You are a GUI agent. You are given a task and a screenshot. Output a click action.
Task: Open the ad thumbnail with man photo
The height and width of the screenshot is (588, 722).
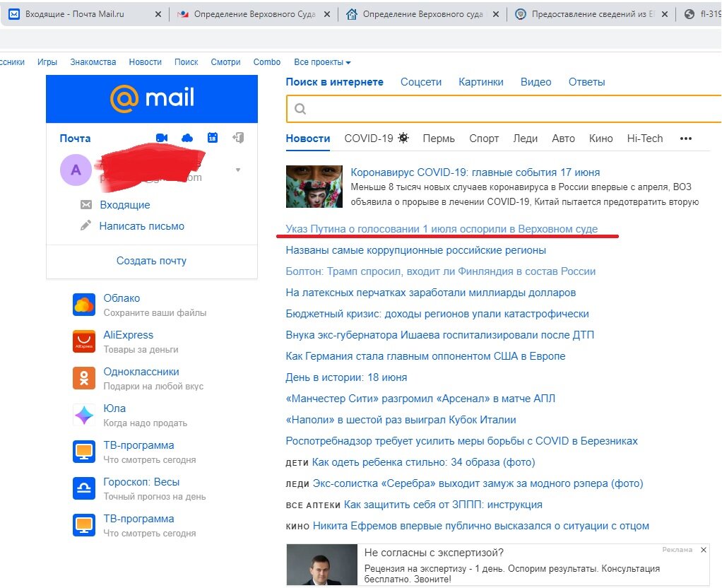(x=322, y=565)
